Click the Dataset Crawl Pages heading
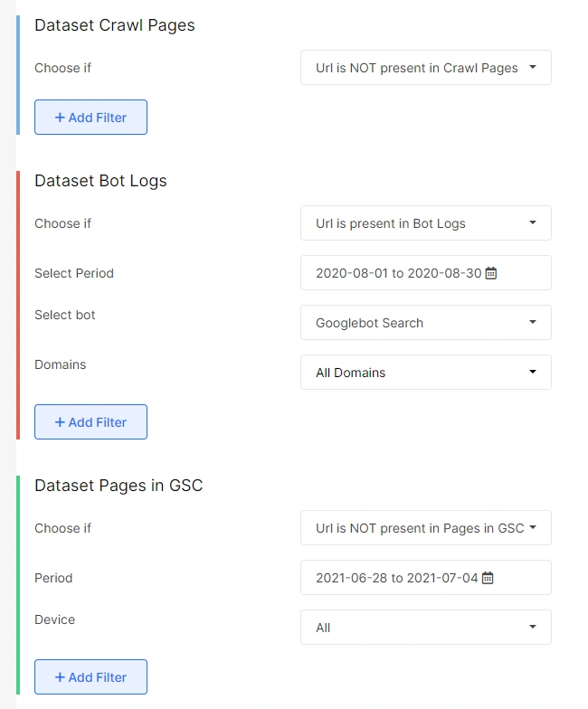588x709 pixels. pyautogui.click(x=115, y=25)
